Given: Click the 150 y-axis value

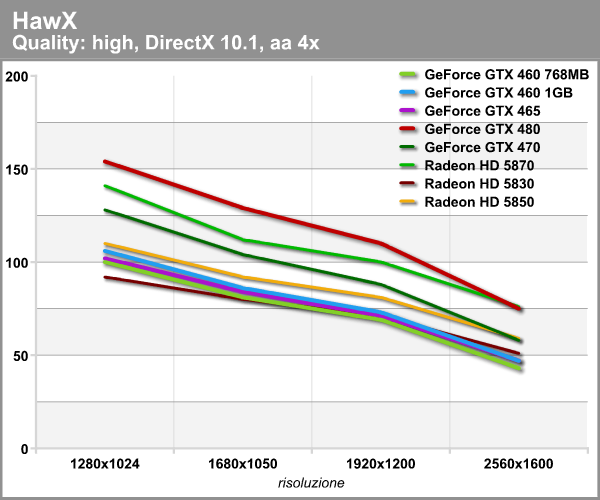Looking at the screenshot, I should click(17, 170).
